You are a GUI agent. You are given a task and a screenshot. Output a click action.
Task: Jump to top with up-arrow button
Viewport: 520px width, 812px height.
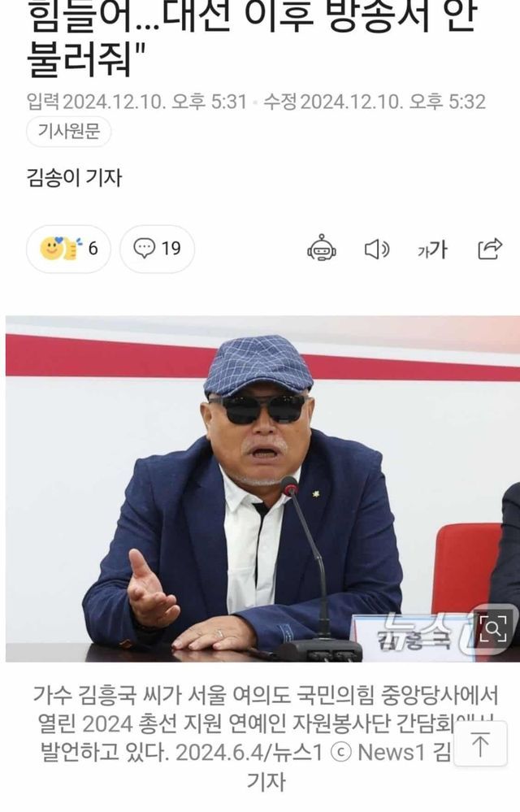pyautogui.click(x=480, y=744)
